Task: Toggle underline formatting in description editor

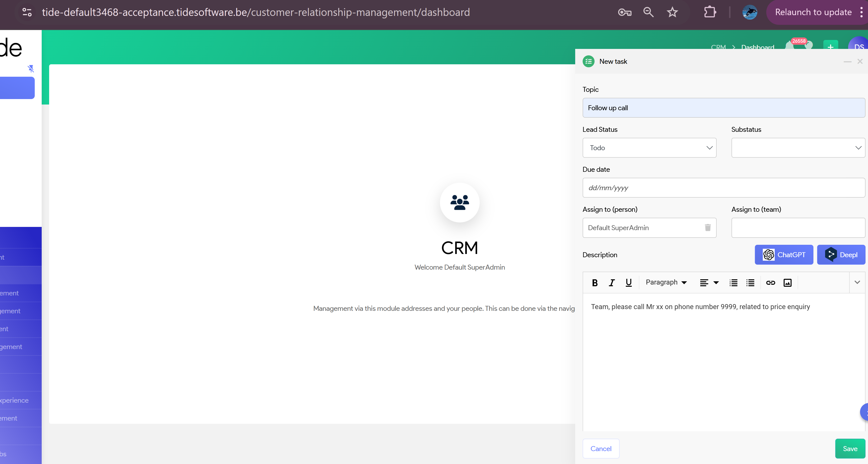Action: (x=629, y=283)
